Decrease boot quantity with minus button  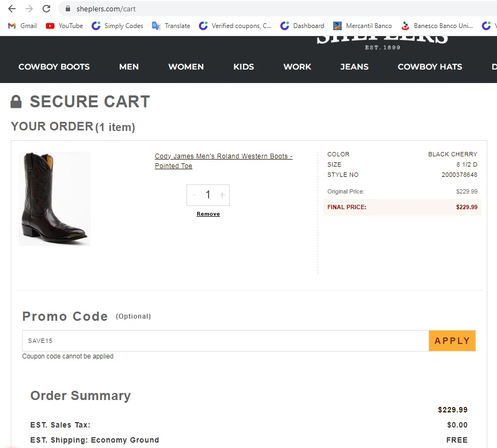pyautogui.click(x=194, y=195)
